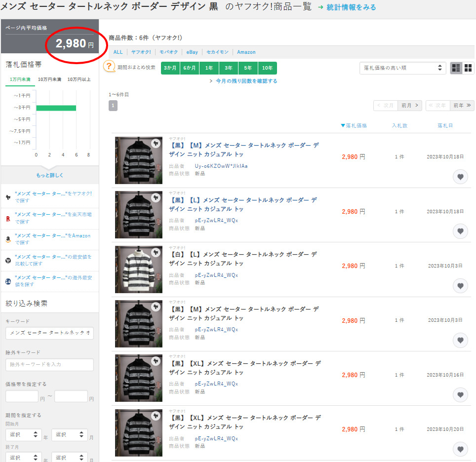
Task: Click the overseas lowest price icon
Action: 8,281
